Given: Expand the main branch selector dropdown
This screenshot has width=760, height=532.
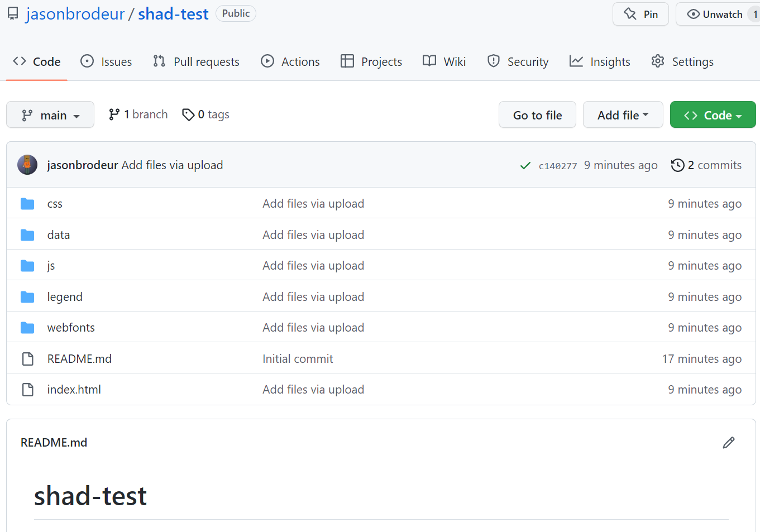Looking at the screenshot, I should (50, 115).
